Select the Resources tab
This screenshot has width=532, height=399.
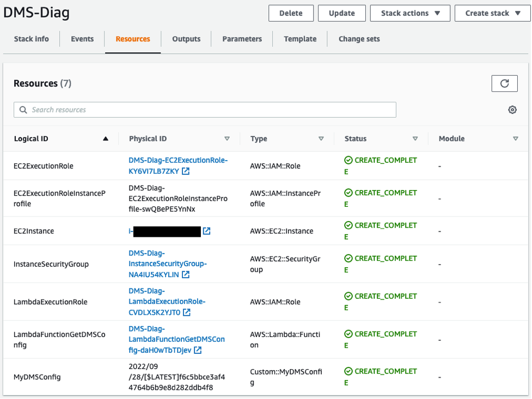tap(133, 39)
